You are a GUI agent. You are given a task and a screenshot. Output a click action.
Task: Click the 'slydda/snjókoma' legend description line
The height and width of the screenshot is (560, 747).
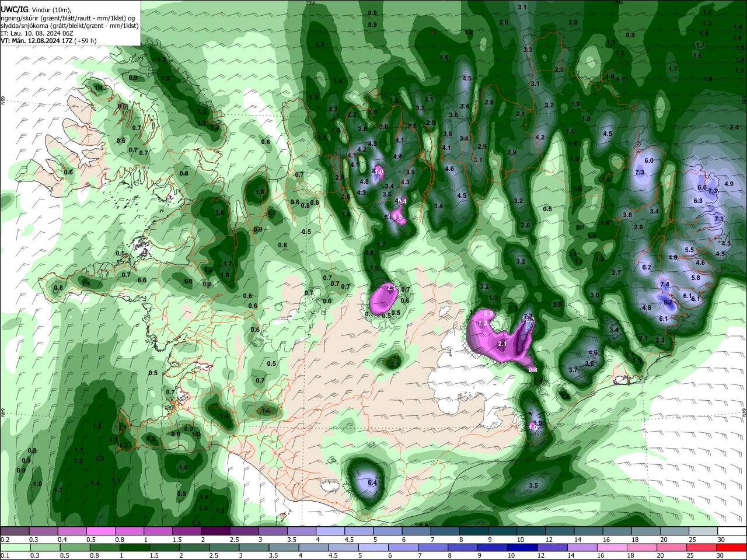click(69, 26)
